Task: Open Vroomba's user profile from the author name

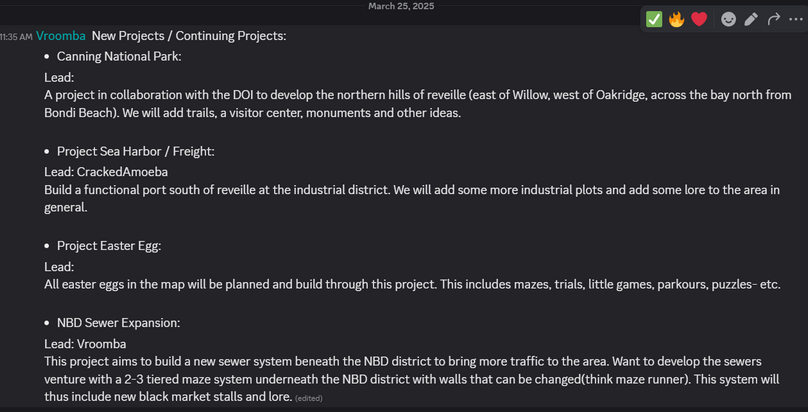Action: click(61, 36)
